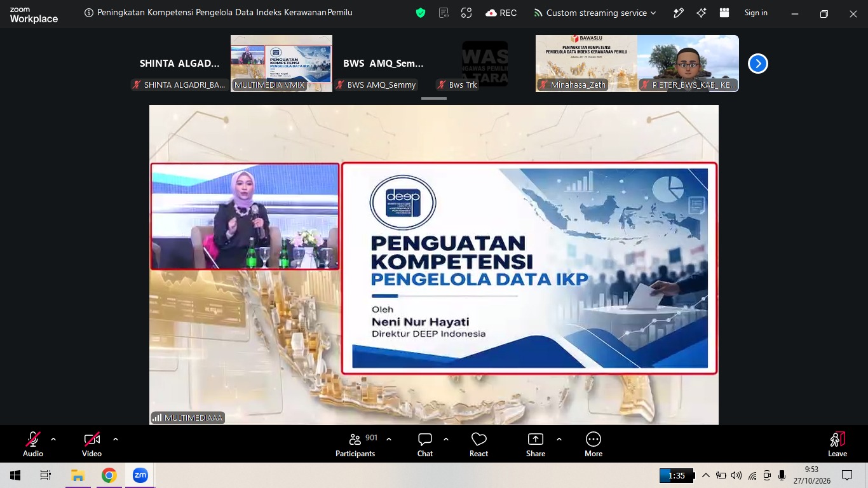
Task: Click the Share screen button
Action: [536, 444]
